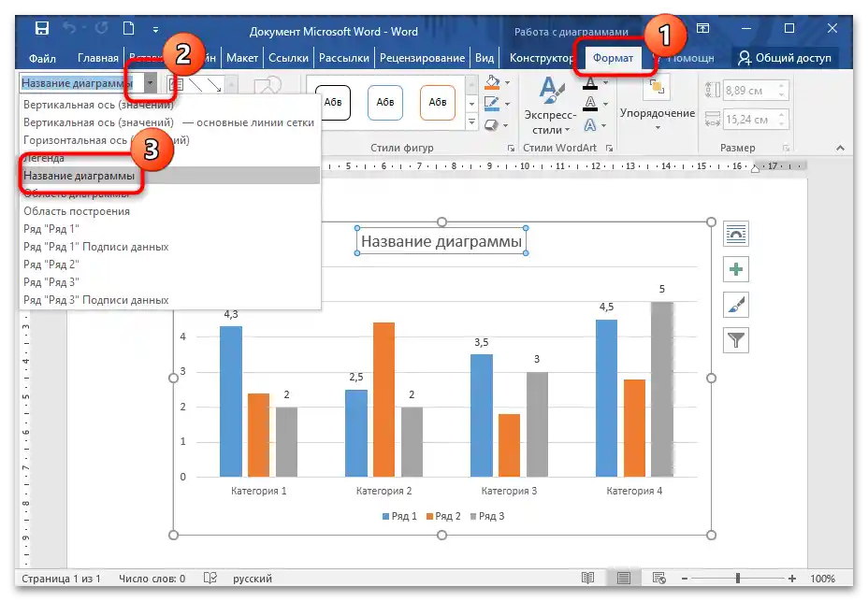
Task: Click the text fill A icon
Action: click(590, 83)
